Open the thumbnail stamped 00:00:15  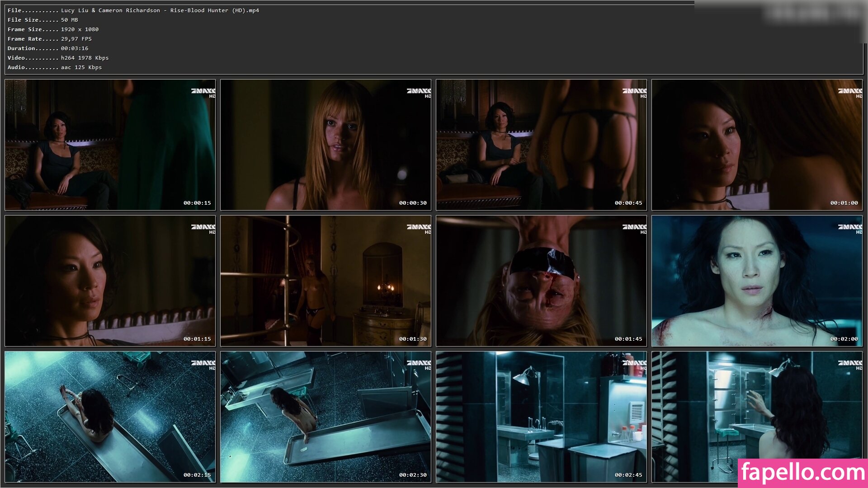[110, 145]
